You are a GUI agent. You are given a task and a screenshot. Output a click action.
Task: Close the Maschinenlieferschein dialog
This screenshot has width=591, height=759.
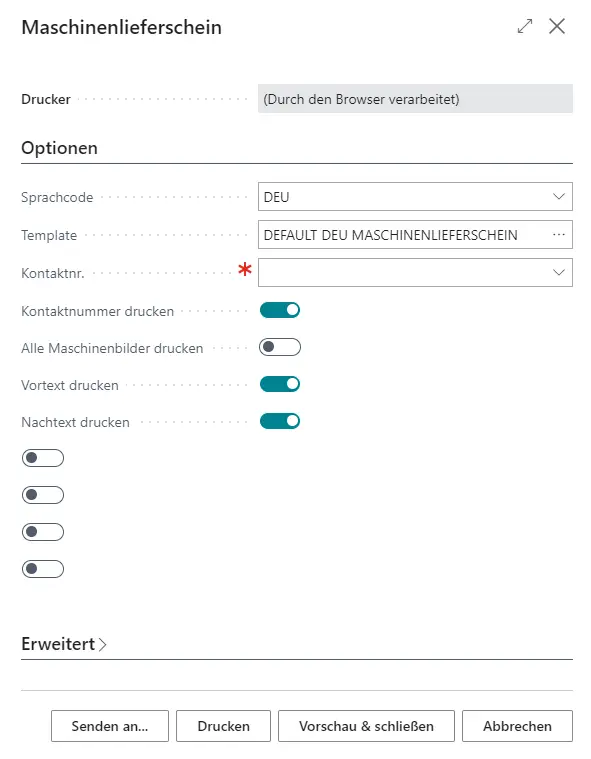(557, 26)
